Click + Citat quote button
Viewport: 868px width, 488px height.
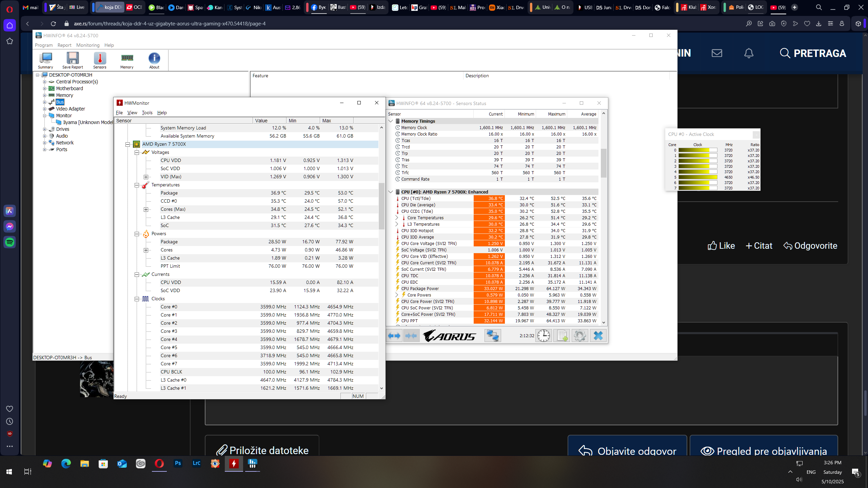click(759, 246)
